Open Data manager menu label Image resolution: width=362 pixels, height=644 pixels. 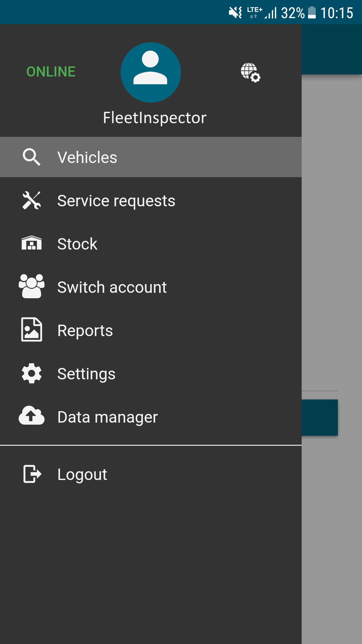[x=108, y=417]
